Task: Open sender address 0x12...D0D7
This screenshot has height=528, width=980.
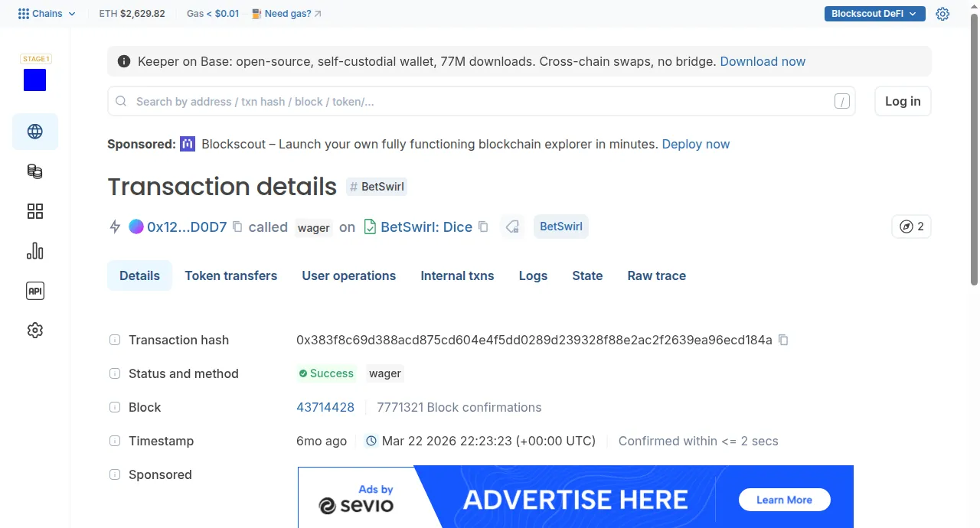Action: (x=187, y=227)
